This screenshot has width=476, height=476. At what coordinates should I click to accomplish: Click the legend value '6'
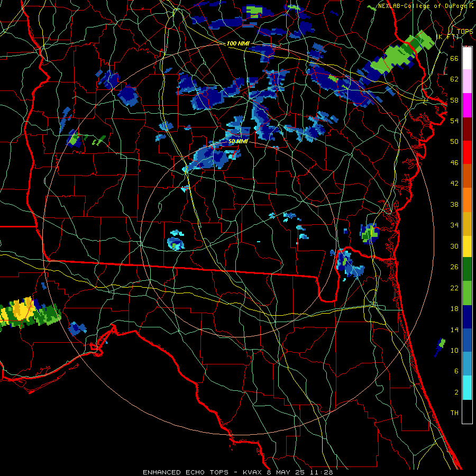tap(456, 371)
